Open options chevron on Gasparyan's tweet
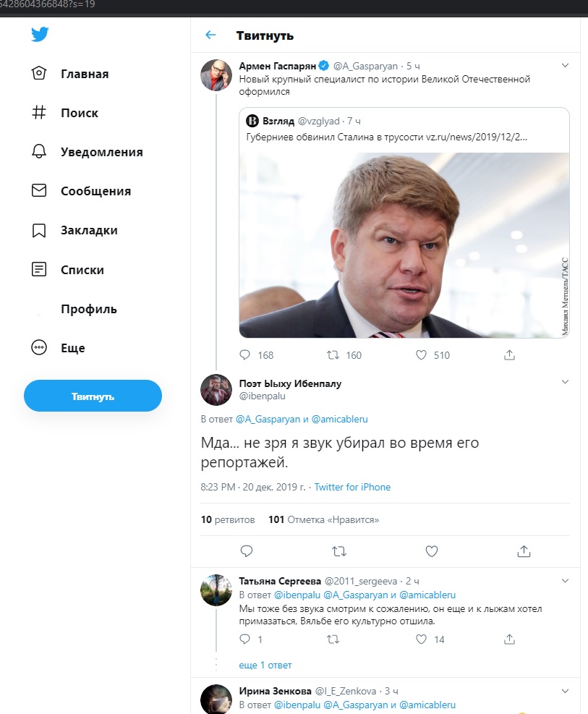This screenshot has height=714, width=588. click(x=565, y=65)
